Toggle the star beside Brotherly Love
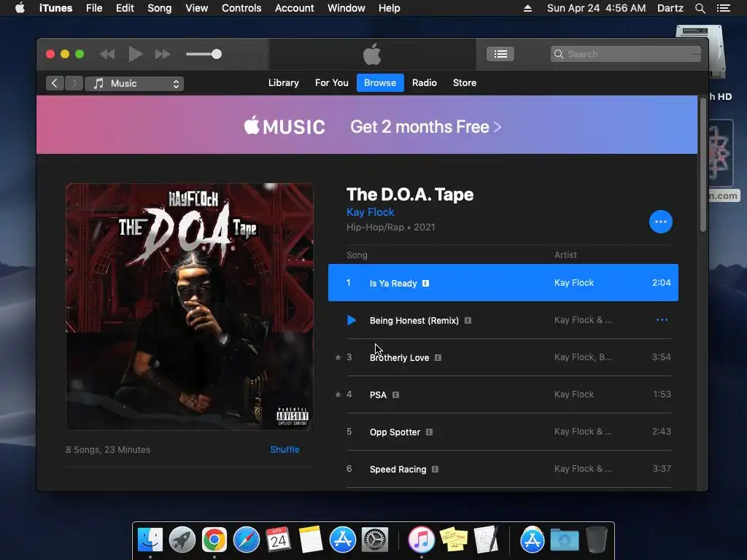Screen dimensions: 747x560 pos(338,357)
